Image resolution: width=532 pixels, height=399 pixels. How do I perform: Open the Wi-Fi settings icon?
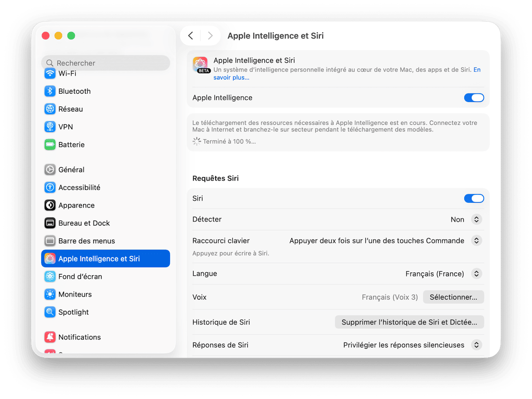50,73
